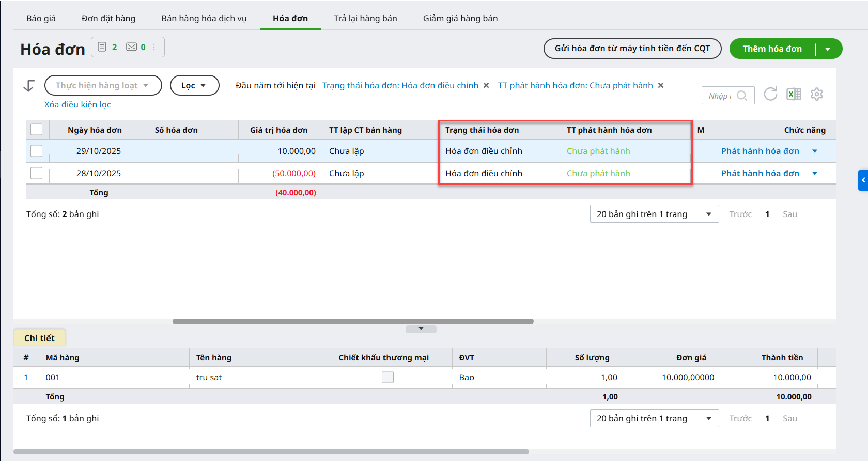Click the invoice document count icon
Image resolution: width=868 pixels, height=461 pixels.
tap(102, 47)
